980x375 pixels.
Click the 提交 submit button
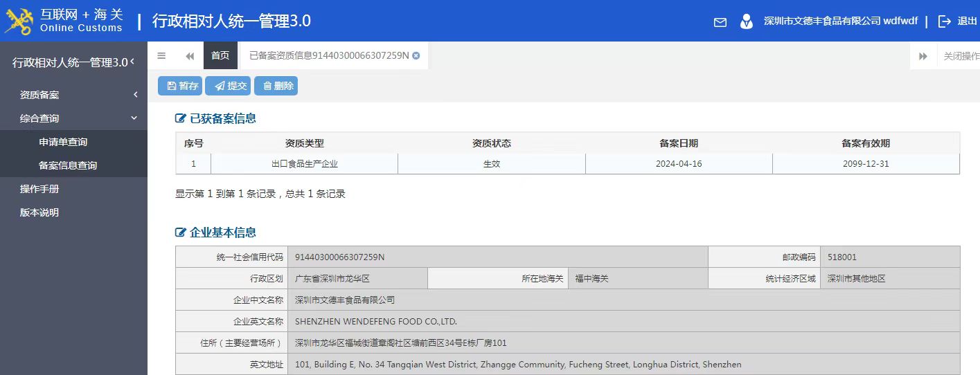228,86
